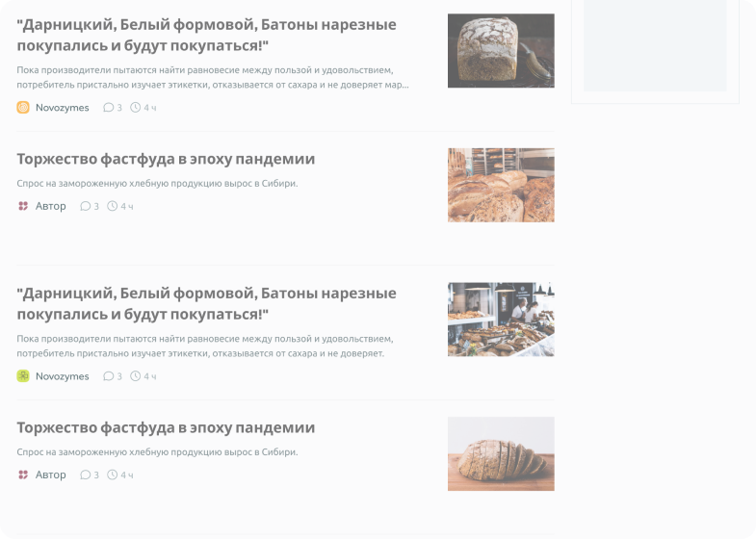Viewport: 756px width, 539px height.
Task: Open comments icon on second article
Action: (86, 206)
